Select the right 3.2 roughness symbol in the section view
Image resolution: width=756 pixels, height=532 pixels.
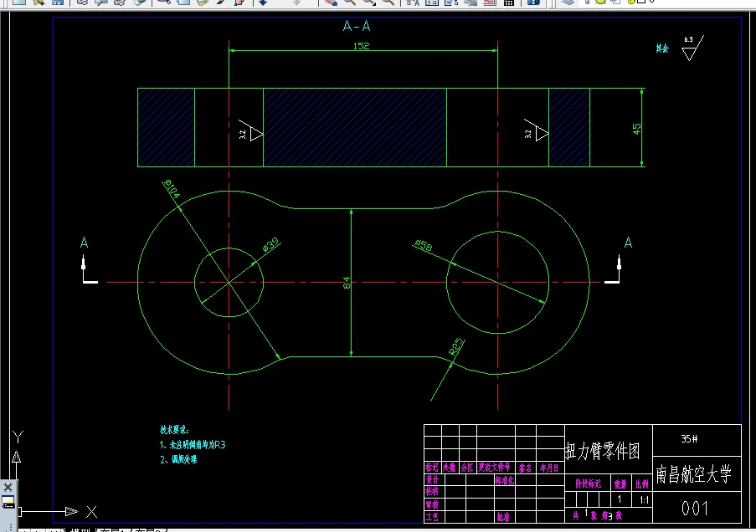(536, 130)
